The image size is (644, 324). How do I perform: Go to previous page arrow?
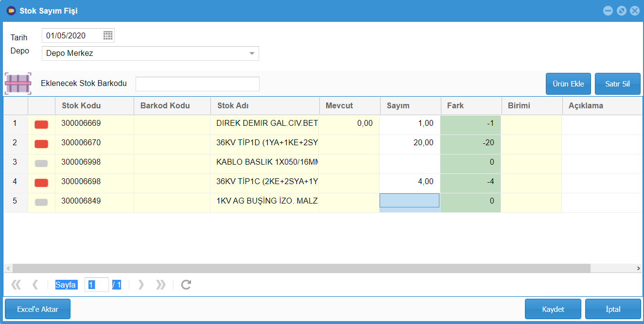35,285
